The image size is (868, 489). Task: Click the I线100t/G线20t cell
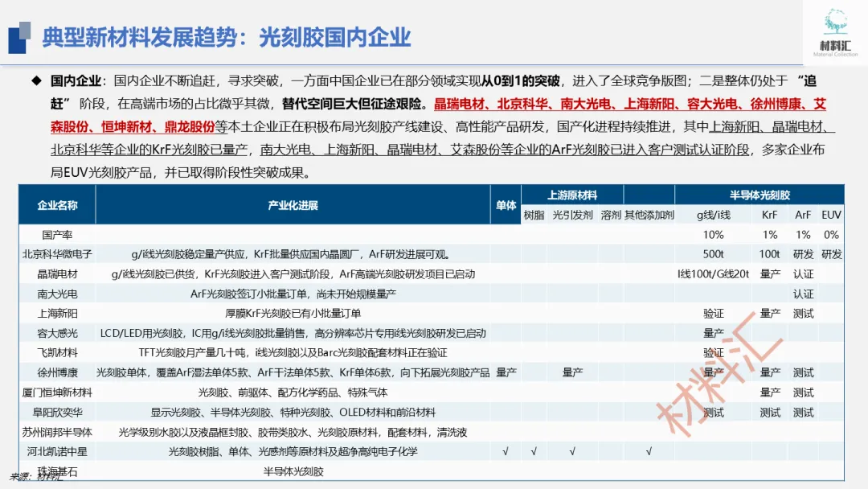[713, 274]
